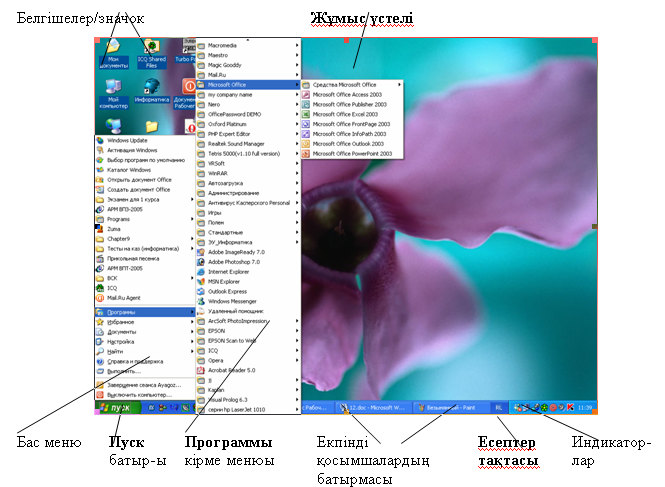Open Tetris 5000(v1.10 full version) folder
Screen dimensions: 665x487
tap(248, 154)
